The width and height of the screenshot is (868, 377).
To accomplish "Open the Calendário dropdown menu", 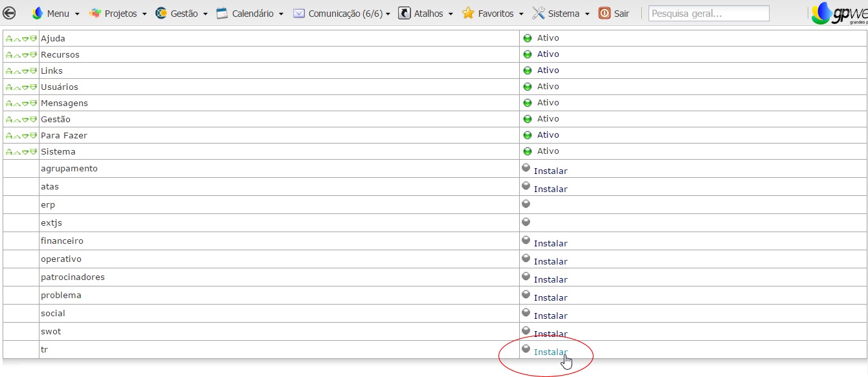I will [250, 14].
